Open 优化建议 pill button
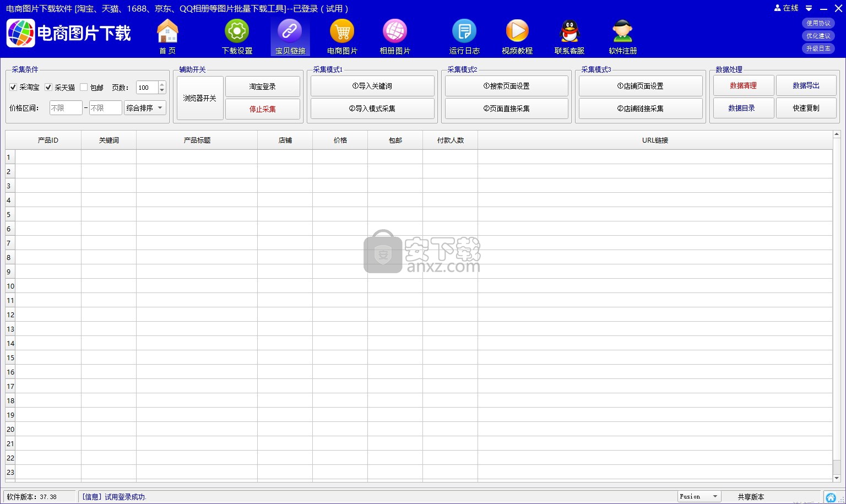846x504 pixels. pos(818,36)
